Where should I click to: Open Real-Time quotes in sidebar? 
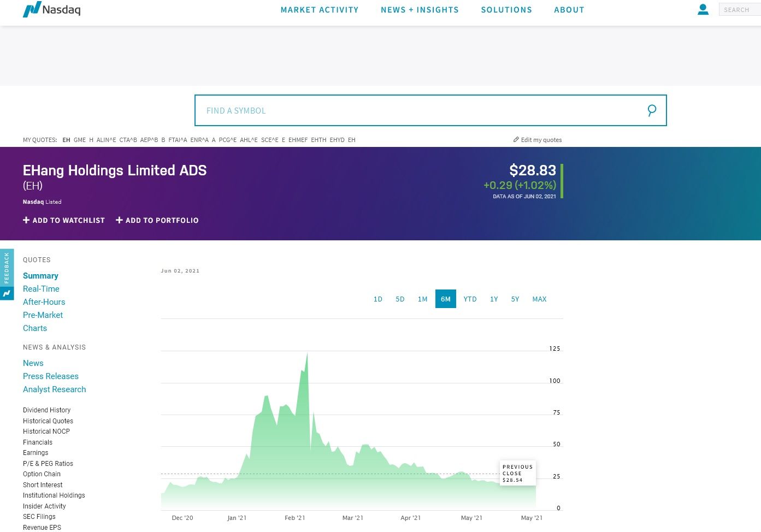(41, 289)
